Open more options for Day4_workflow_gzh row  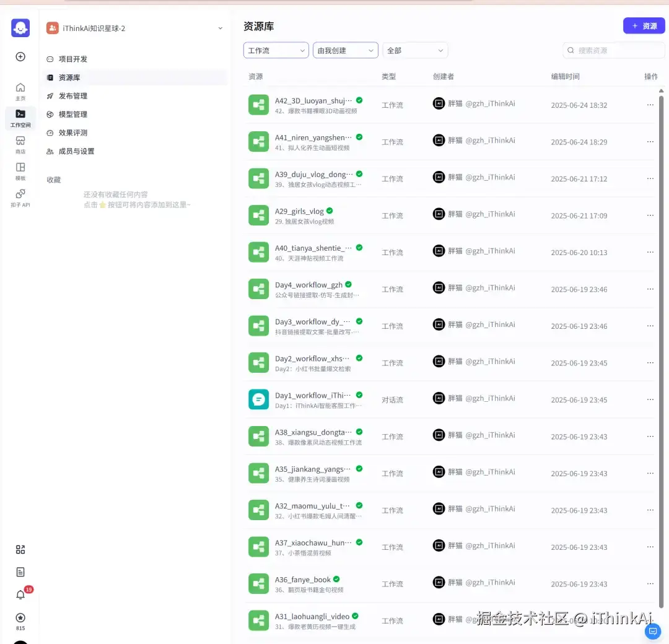tap(650, 289)
